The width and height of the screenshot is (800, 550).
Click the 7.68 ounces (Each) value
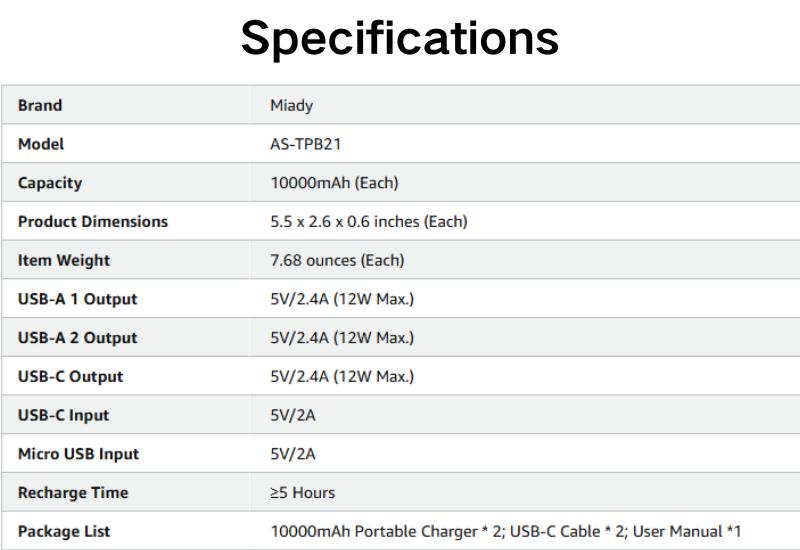pyautogui.click(x=337, y=260)
